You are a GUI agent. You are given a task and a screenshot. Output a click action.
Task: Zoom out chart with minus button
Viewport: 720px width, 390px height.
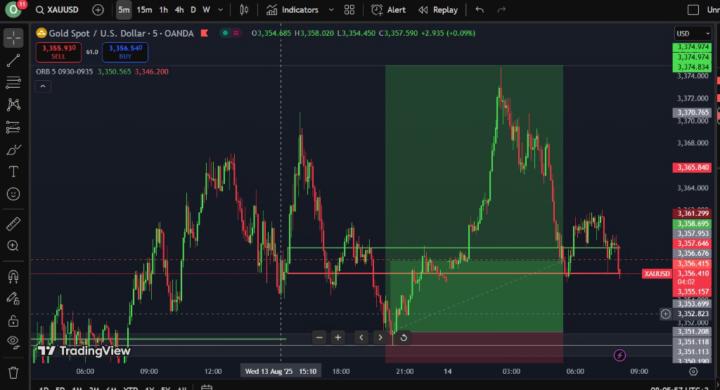pos(319,338)
